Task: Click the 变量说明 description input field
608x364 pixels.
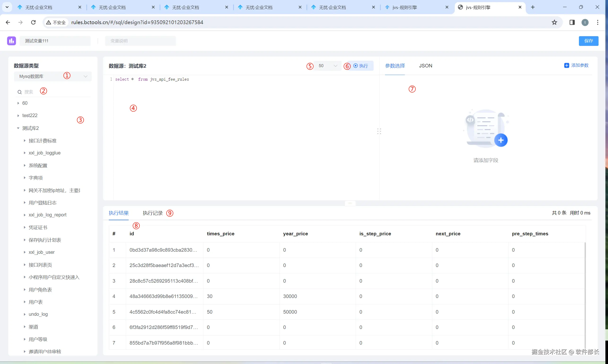Action: coord(140,41)
